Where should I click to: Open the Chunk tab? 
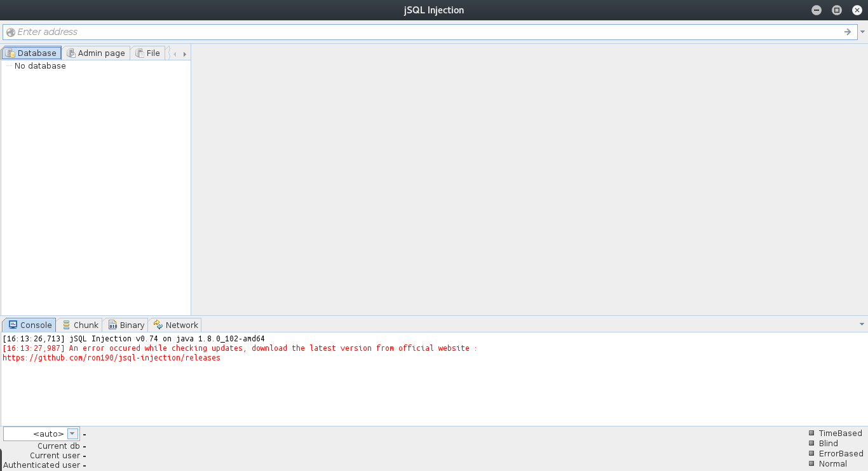[80, 325]
